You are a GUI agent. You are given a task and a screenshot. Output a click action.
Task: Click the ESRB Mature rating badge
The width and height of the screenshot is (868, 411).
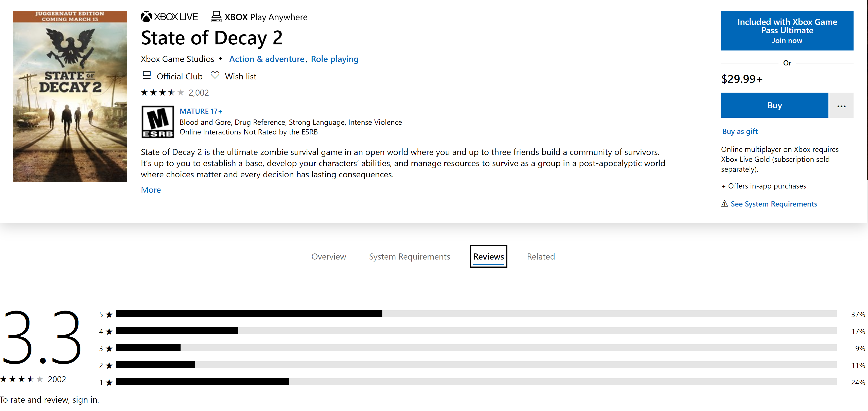coord(158,122)
